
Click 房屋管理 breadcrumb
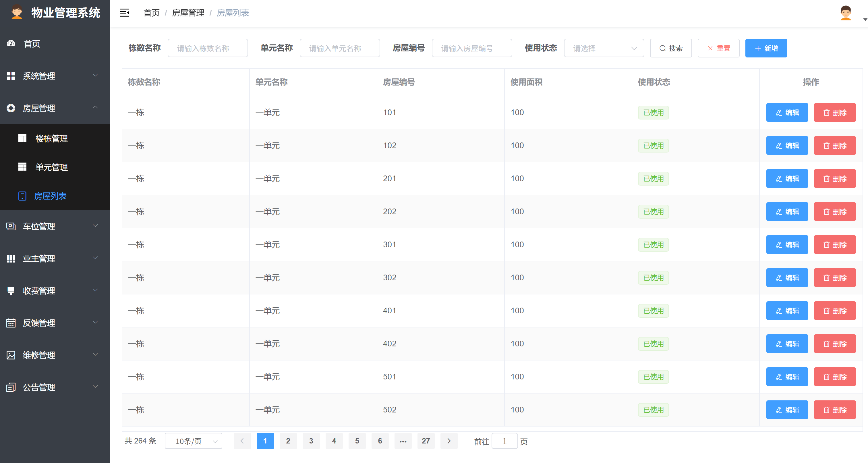click(188, 13)
